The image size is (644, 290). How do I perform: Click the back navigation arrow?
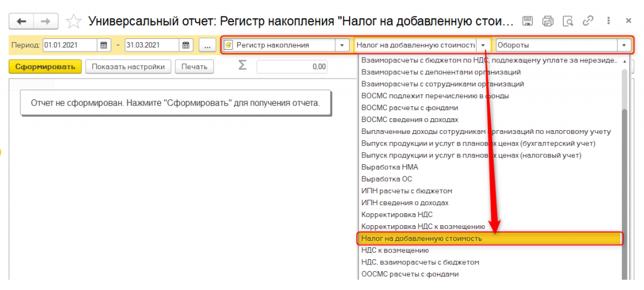point(21,21)
